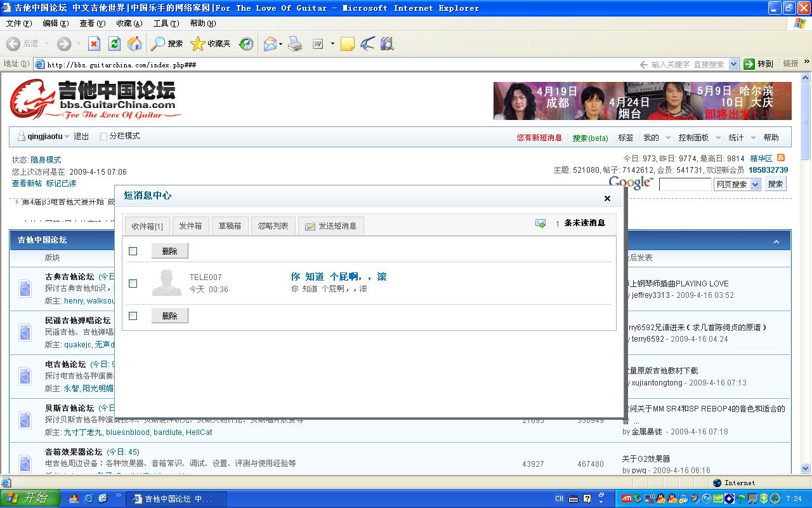
Task: Click the Stop loading icon
Action: (x=94, y=43)
